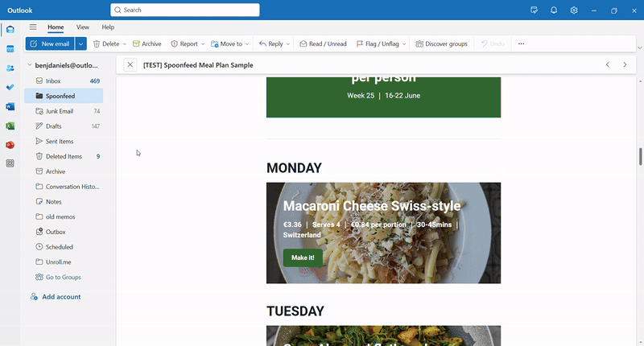Viewport: 644px width, 346px height.
Task: Toggle Read / Unread status
Action: (x=323, y=43)
